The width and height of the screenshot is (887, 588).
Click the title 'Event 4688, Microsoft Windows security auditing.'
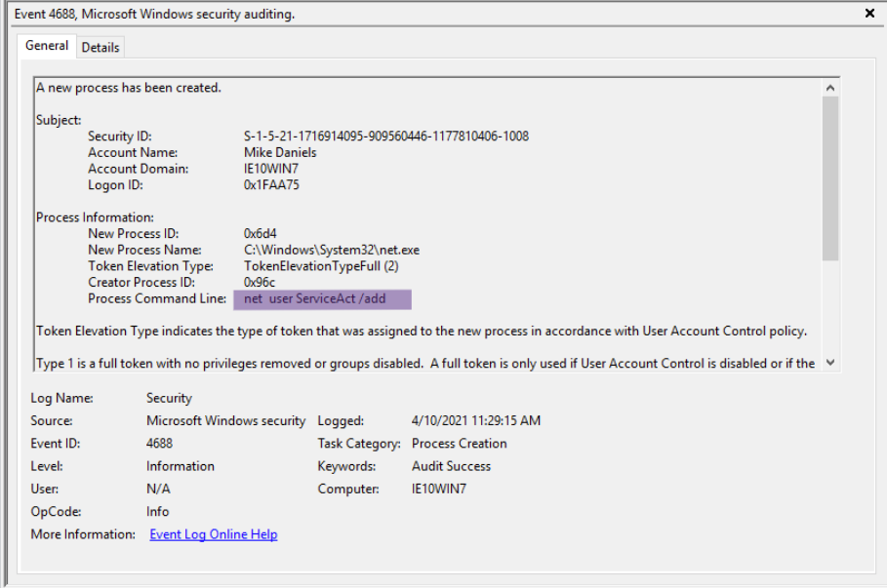154,14
